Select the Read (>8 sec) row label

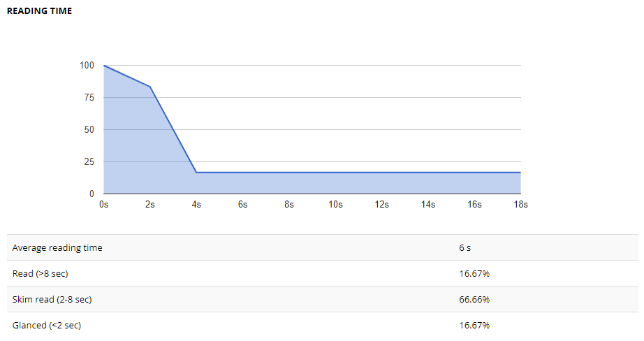(x=41, y=273)
